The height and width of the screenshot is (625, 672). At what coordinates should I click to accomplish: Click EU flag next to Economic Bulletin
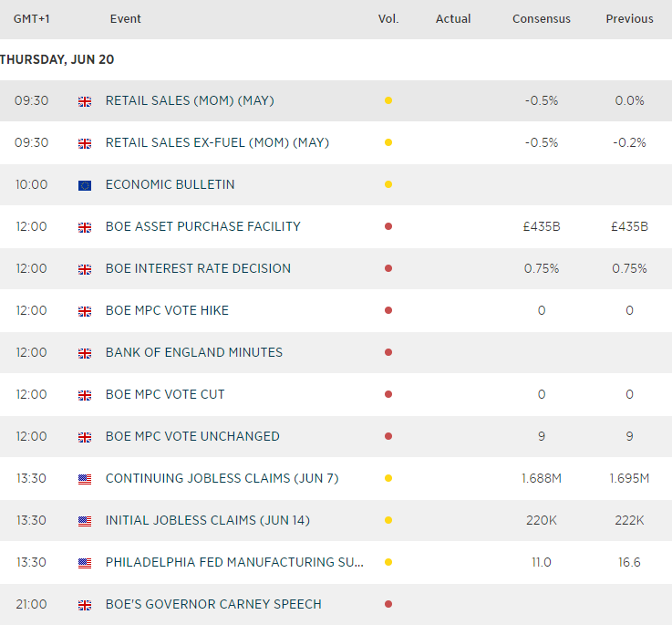click(x=85, y=185)
